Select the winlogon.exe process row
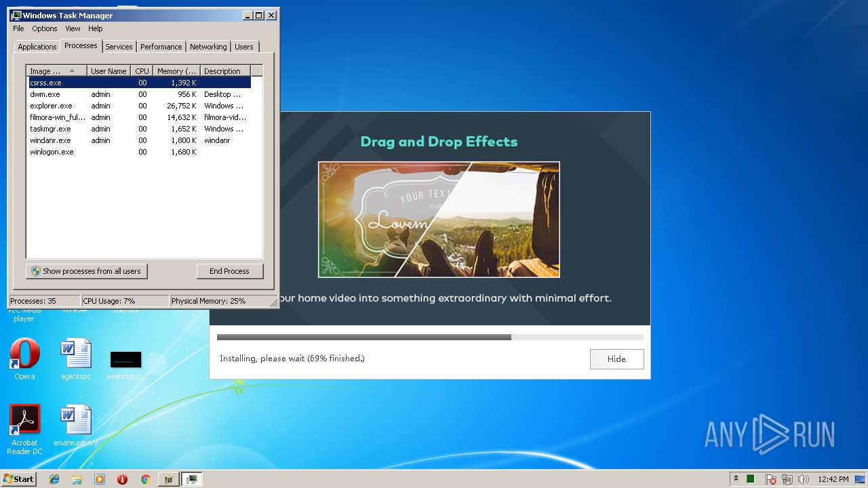Image resolution: width=868 pixels, height=488 pixels. (x=139, y=152)
